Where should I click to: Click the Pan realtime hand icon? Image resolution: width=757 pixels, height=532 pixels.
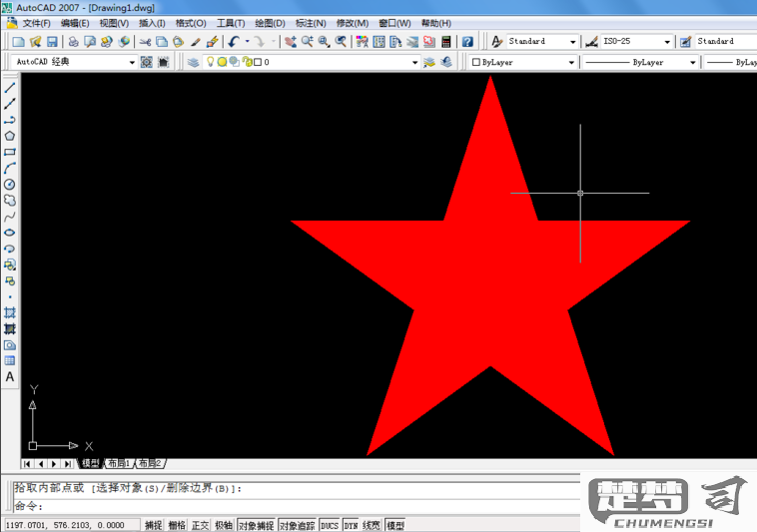pyautogui.click(x=291, y=42)
